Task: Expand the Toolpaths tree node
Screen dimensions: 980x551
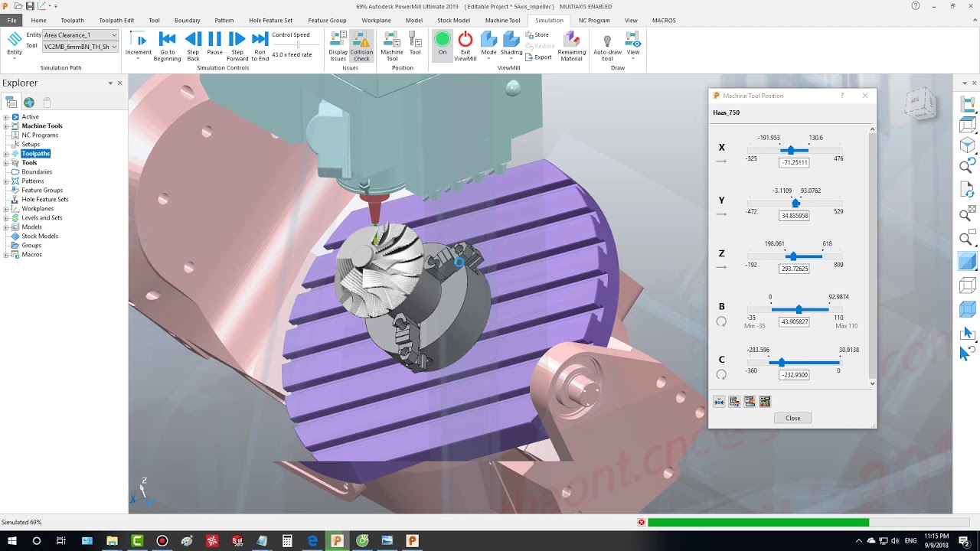Action: (6, 154)
